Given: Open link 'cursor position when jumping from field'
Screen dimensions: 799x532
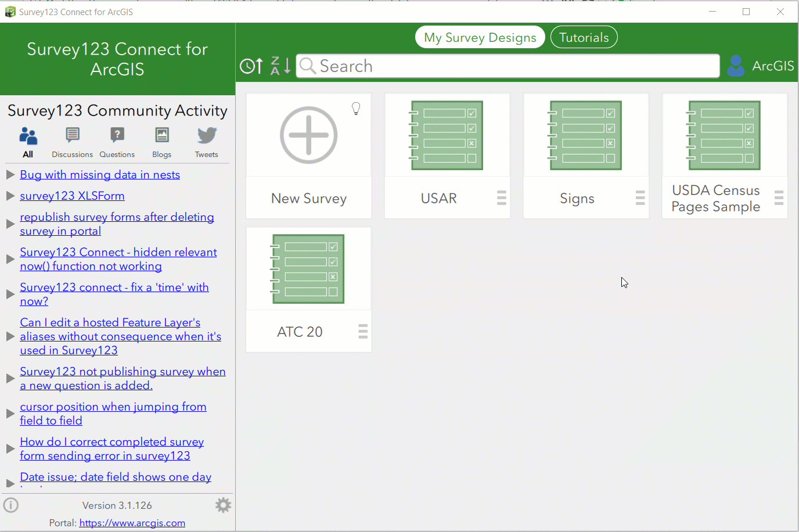Looking at the screenshot, I should 113,414.
